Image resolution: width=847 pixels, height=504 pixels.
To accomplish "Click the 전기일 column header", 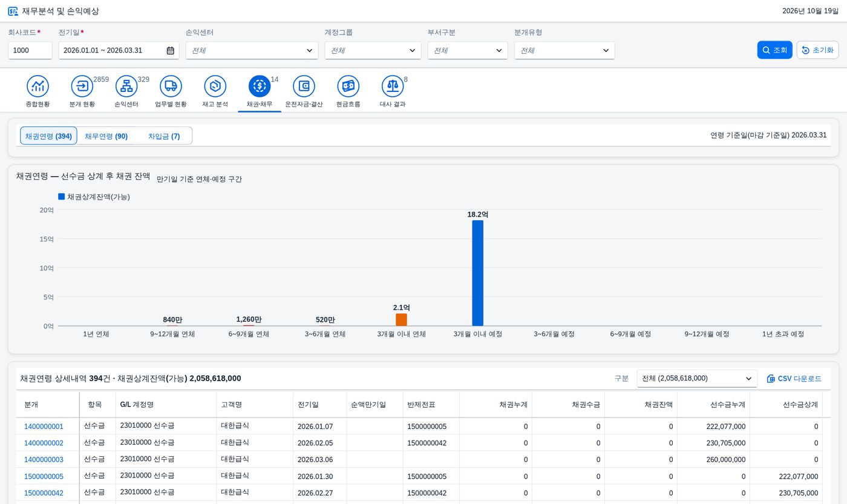I will click(x=319, y=405).
